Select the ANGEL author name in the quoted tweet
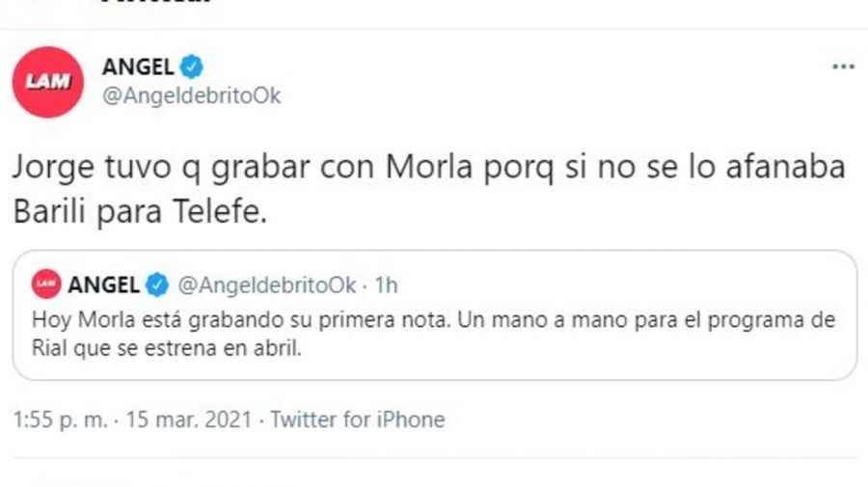Image resolution: width=868 pixels, height=487 pixels. click(104, 284)
